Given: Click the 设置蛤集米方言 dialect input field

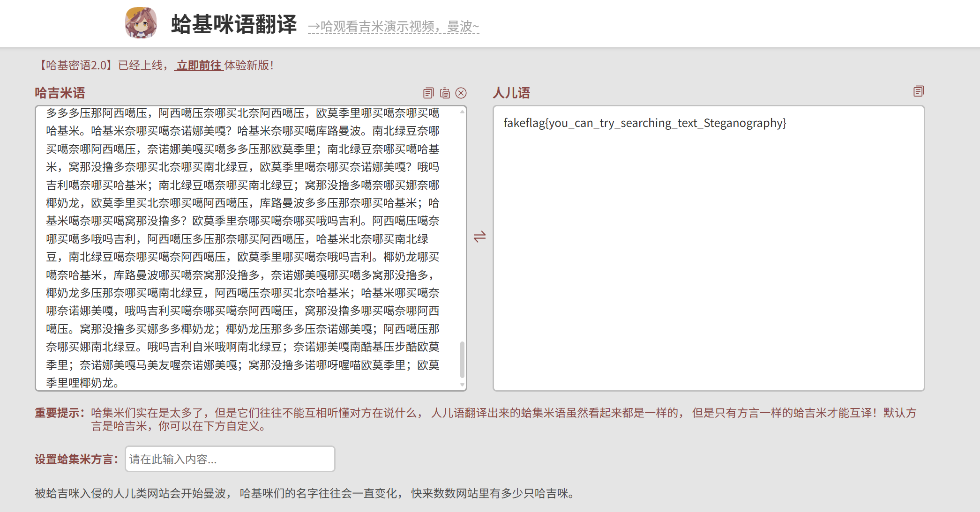Looking at the screenshot, I should pyautogui.click(x=230, y=459).
